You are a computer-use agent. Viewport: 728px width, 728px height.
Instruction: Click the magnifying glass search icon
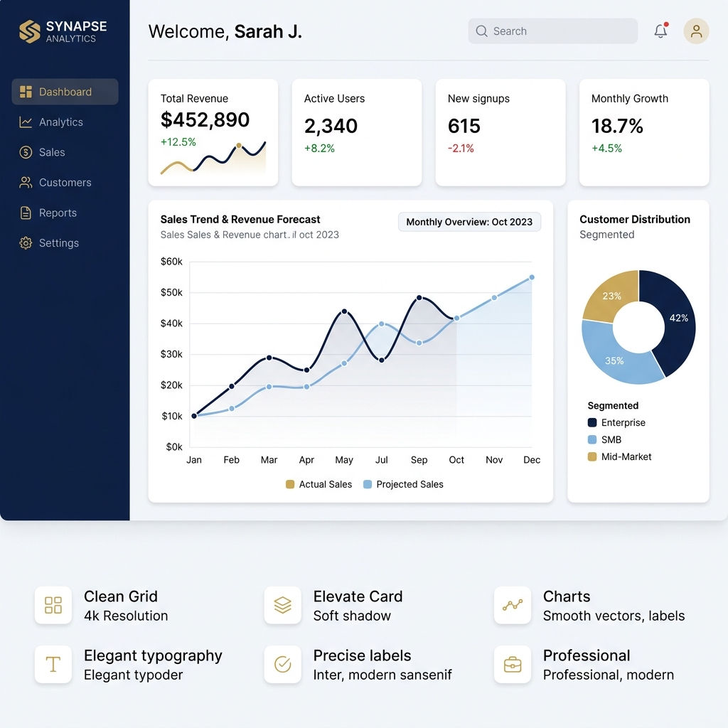pos(481,31)
